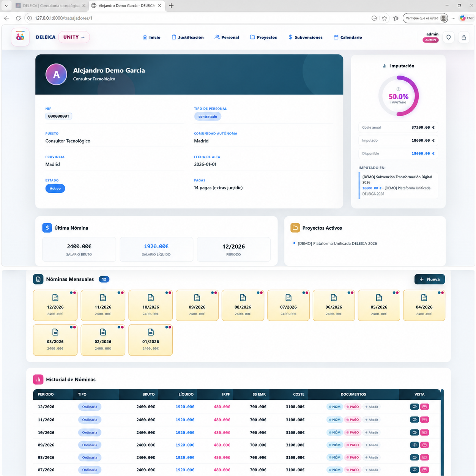Click the browser address bar URL
Viewport: 476px width, 476px height.
coord(64,18)
